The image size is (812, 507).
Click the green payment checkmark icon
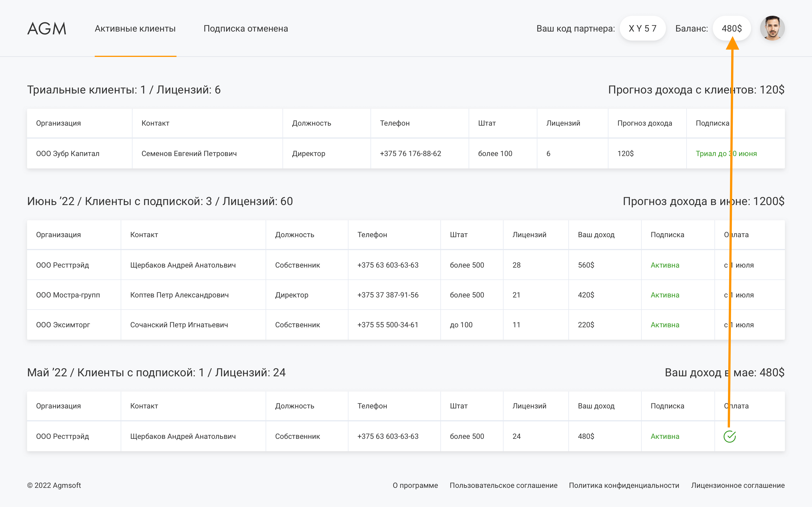tap(729, 436)
